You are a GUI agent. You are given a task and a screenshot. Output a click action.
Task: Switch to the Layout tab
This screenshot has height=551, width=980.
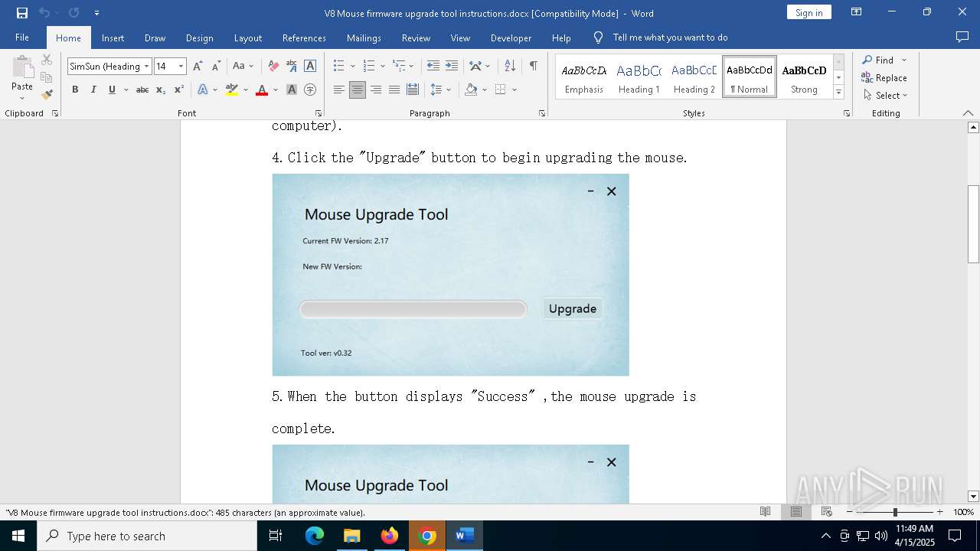coord(247,37)
